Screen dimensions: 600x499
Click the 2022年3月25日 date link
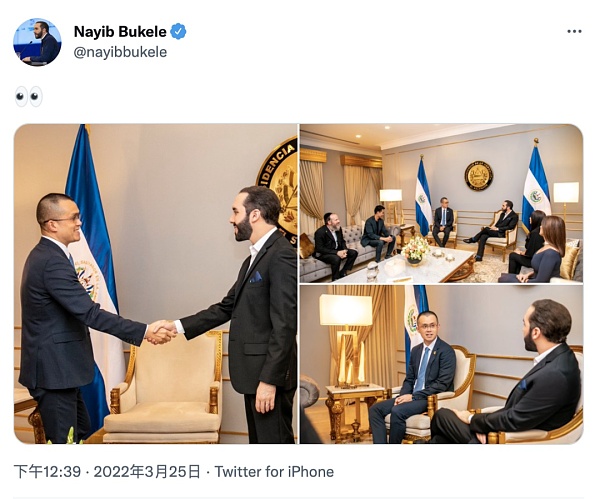(x=147, y=471)
